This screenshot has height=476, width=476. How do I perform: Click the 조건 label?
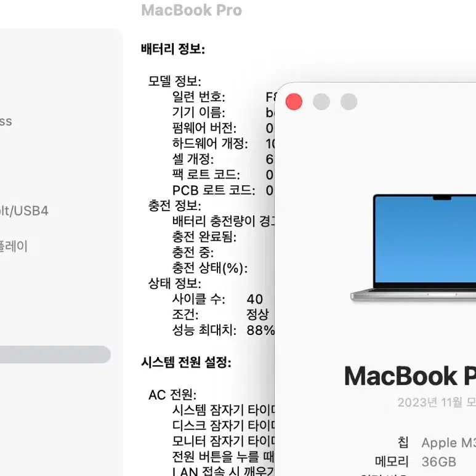click(185, 315)
